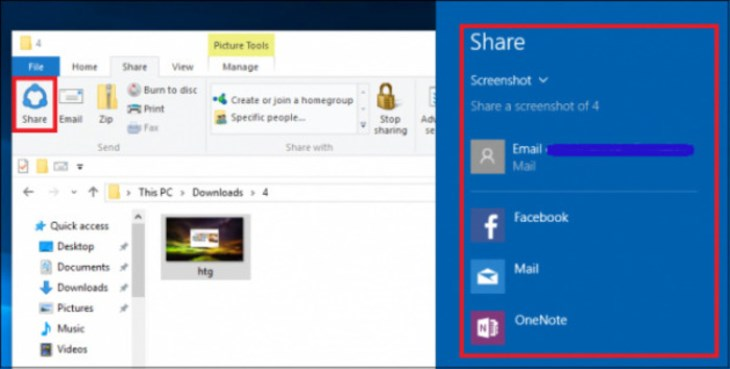730x369 pixels.
Task: Open the View ribbon tab
Action: [182, 67]
